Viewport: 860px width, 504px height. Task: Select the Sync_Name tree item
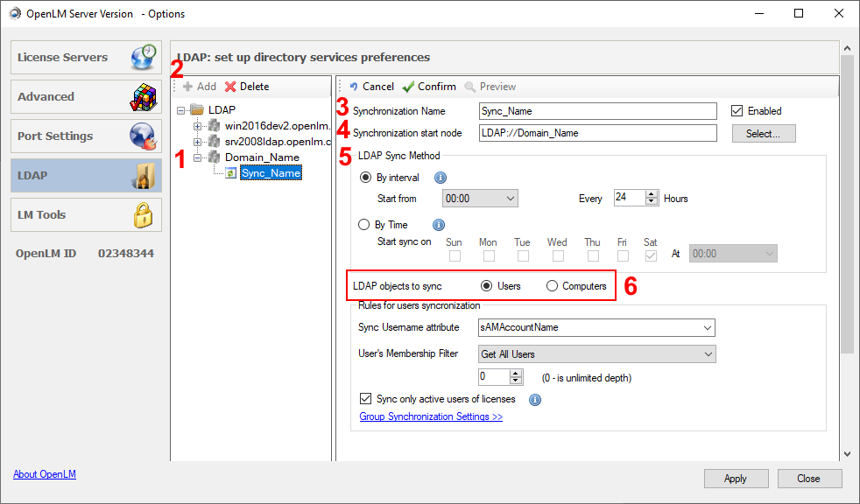270,172
